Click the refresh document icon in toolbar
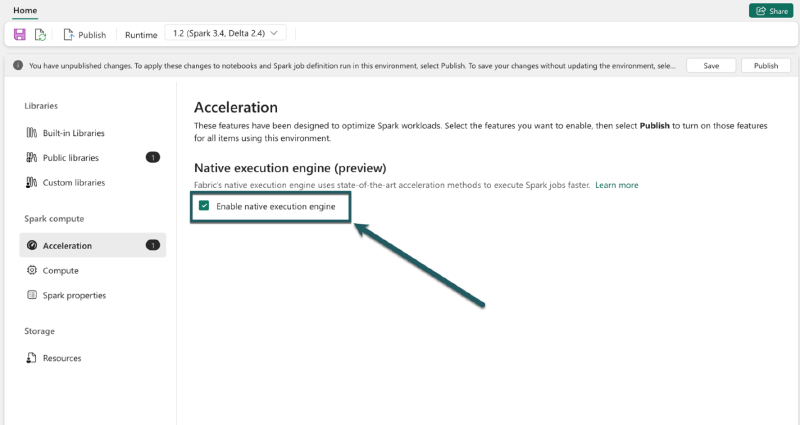The width and height of the screenshot is (800, 425). [x=40, y=34]
